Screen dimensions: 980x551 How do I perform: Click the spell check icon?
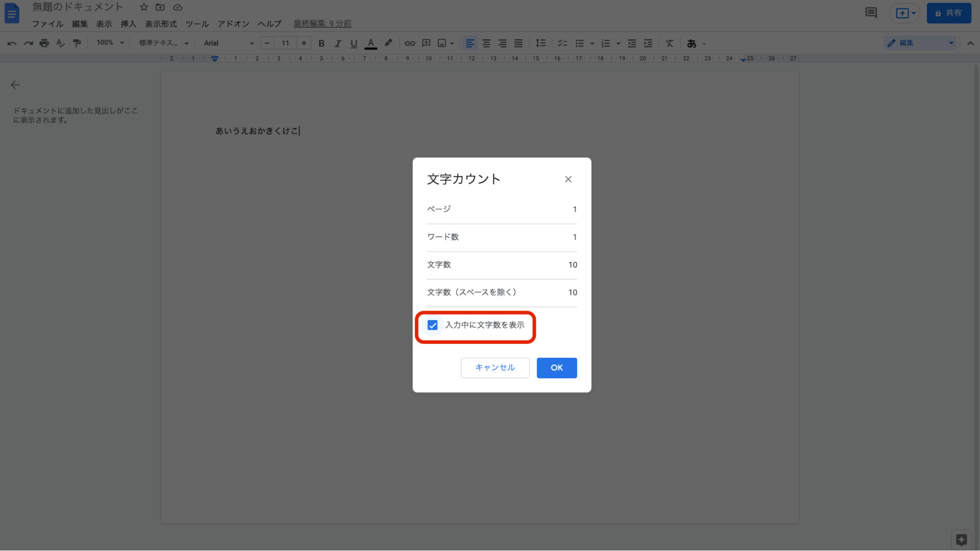[x=60, y=43]
